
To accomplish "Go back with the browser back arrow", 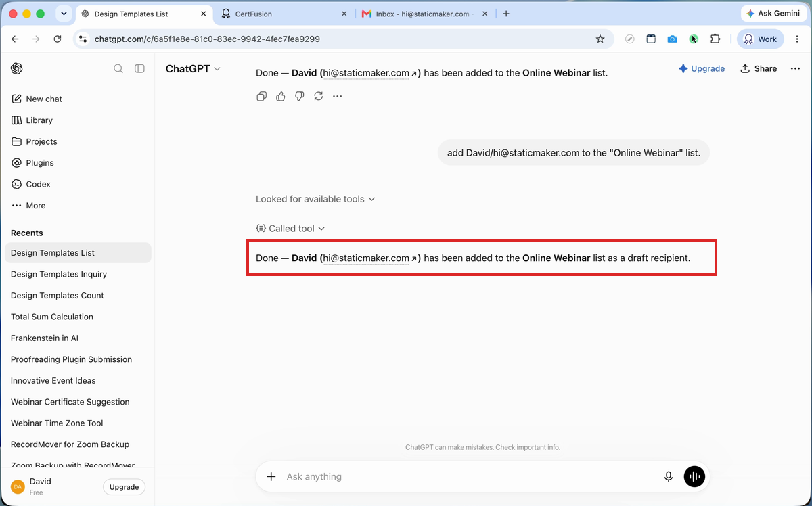I will pos(15,39).
